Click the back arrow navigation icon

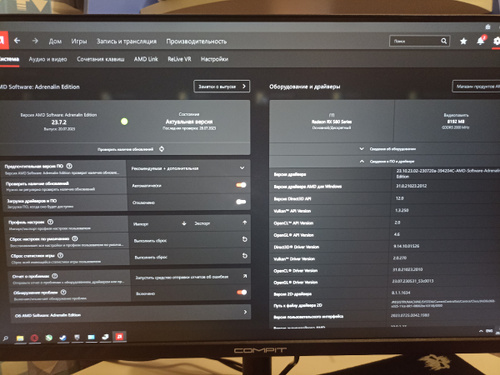point(17,41)
